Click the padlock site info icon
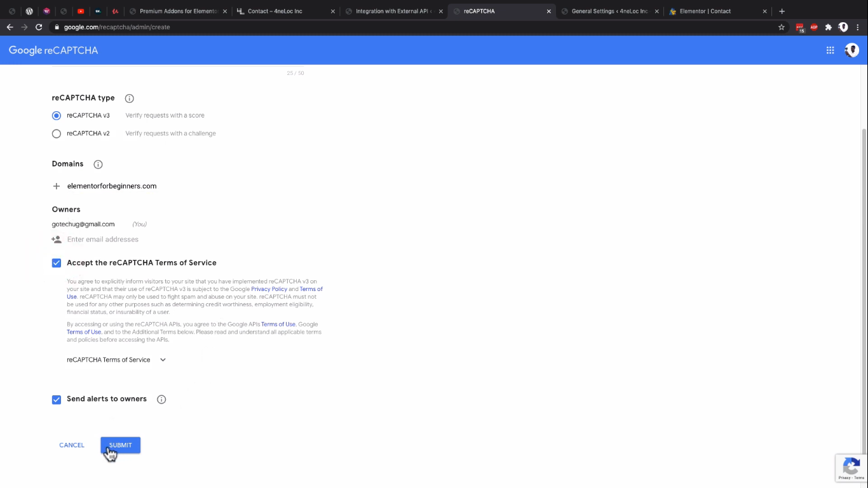 (57, 27)
